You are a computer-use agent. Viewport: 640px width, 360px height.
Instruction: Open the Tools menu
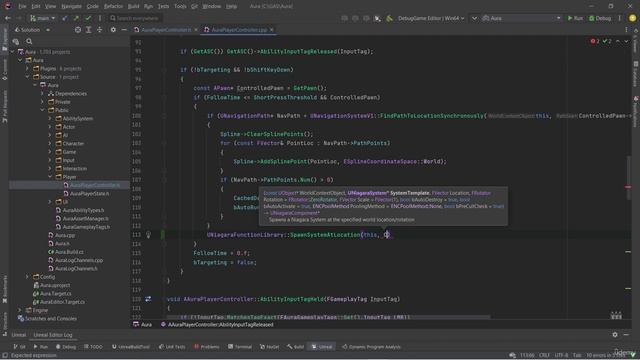pyautogui.click(x=180, y=7)
